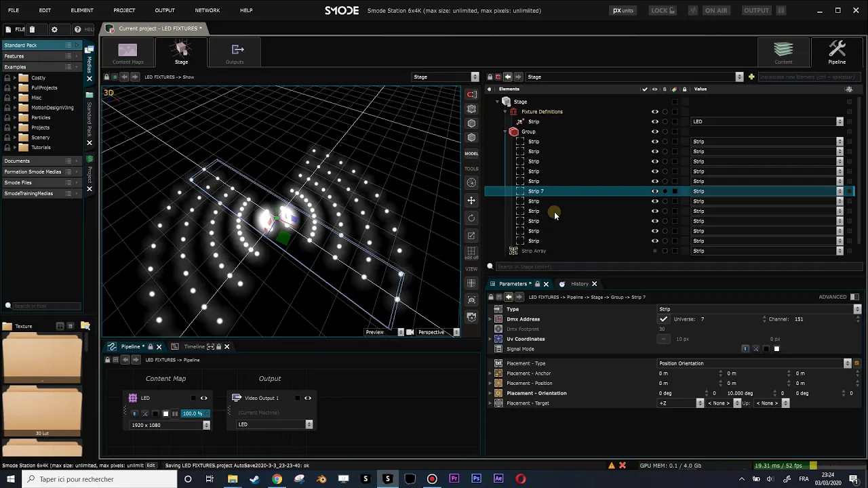This screenshot has height=488, width=868.
Task: Click the green add element plus icon
Action: [751, 77]
